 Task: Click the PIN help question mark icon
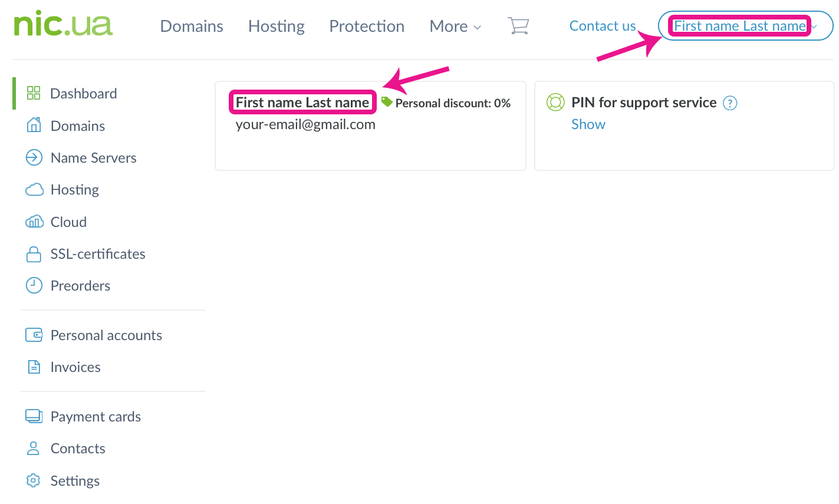tap(730, 103)
